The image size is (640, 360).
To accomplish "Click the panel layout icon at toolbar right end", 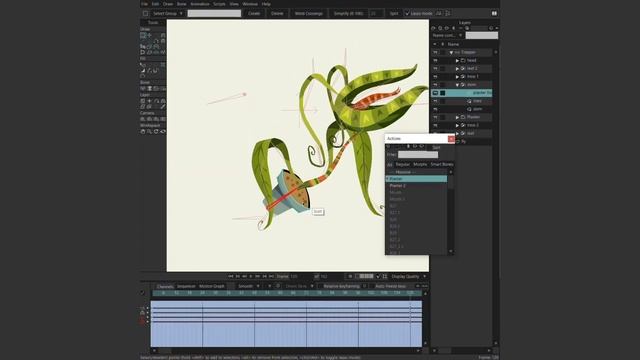I will (x=494, y=13).
